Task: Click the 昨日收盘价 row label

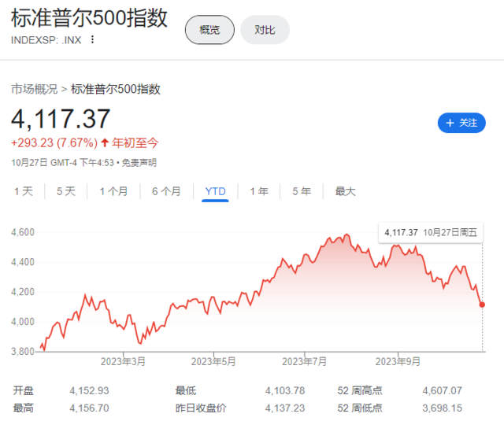Action: tap(201, 408)
